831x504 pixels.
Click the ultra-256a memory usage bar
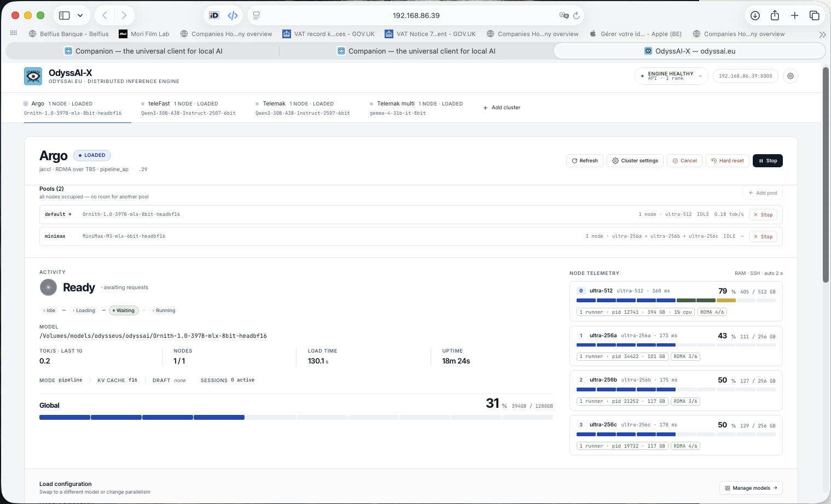click(x=676, y=345)
